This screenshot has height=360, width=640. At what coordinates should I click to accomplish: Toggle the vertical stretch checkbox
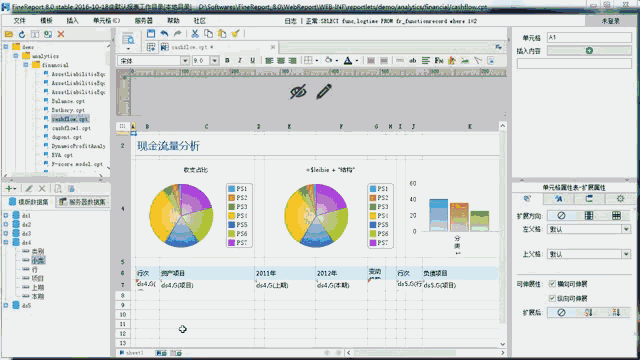(x=552, y=298)
